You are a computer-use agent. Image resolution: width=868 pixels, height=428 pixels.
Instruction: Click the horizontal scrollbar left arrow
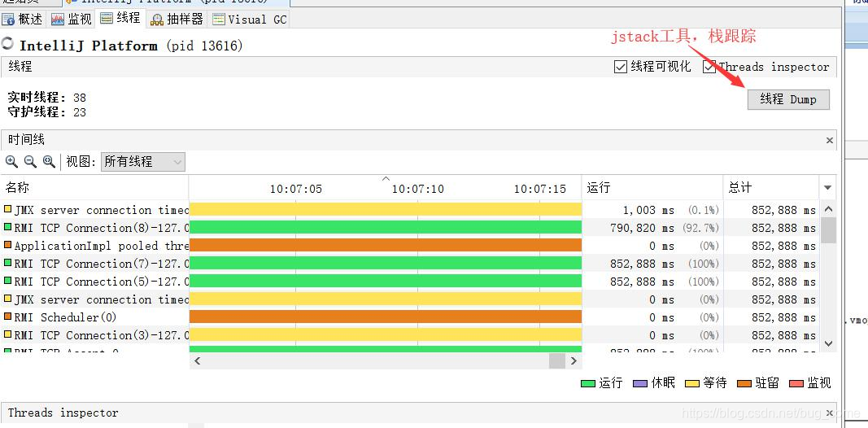[x=197, y=361]
